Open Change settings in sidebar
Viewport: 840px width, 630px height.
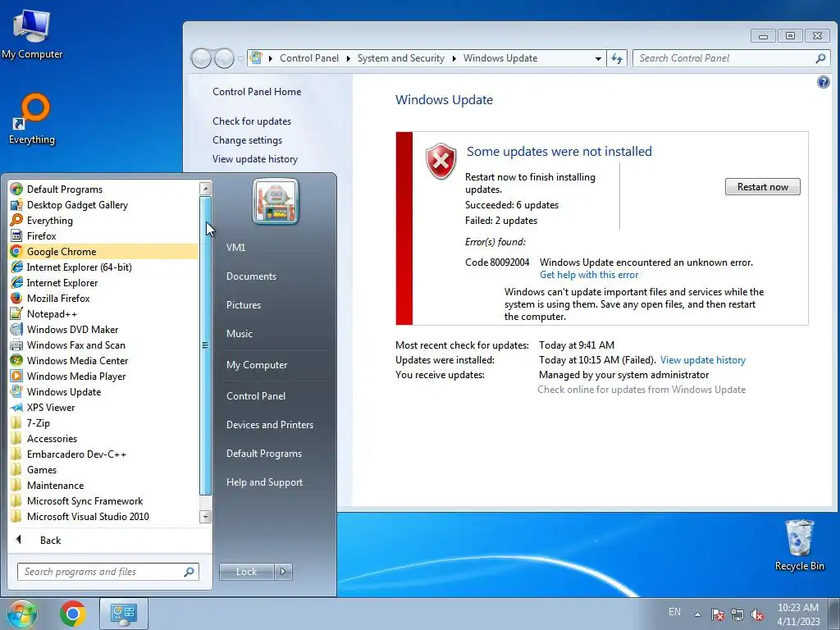pos(247,139)
